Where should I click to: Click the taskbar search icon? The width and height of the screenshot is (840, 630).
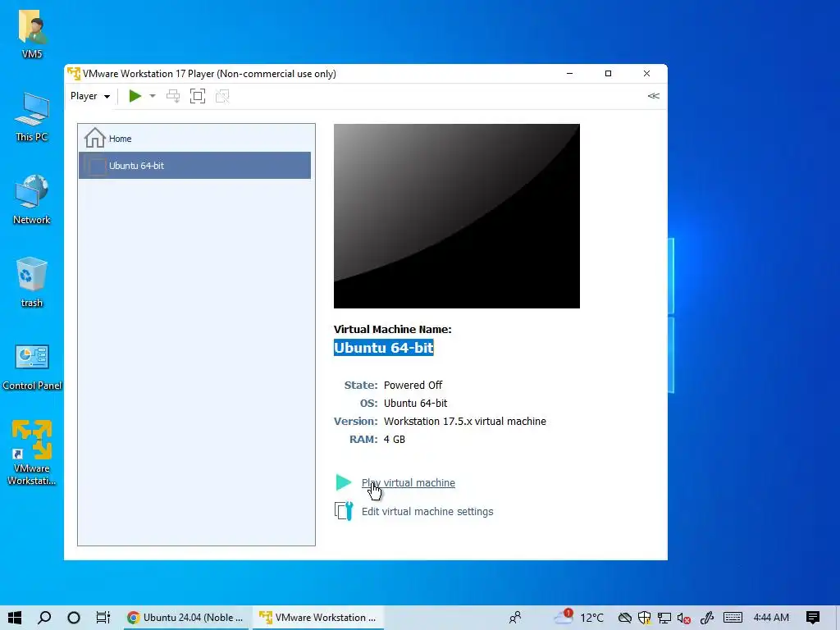pos(44,618)
